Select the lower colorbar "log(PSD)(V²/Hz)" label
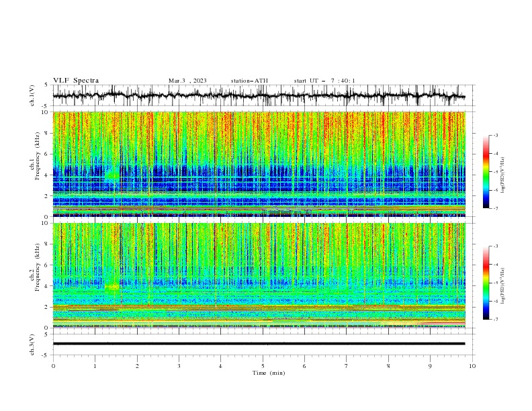The width and height of the screenshot is (532, 411). click(x=502, y=285)
